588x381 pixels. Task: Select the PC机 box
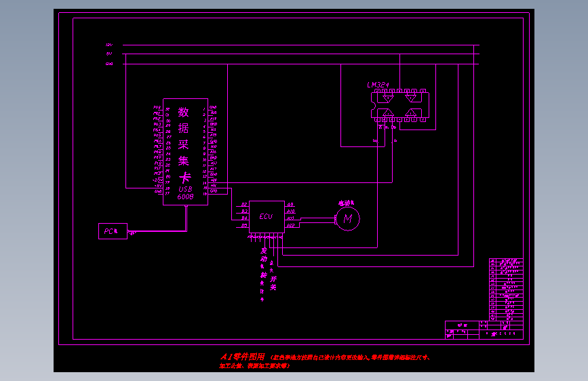(113, 231)
